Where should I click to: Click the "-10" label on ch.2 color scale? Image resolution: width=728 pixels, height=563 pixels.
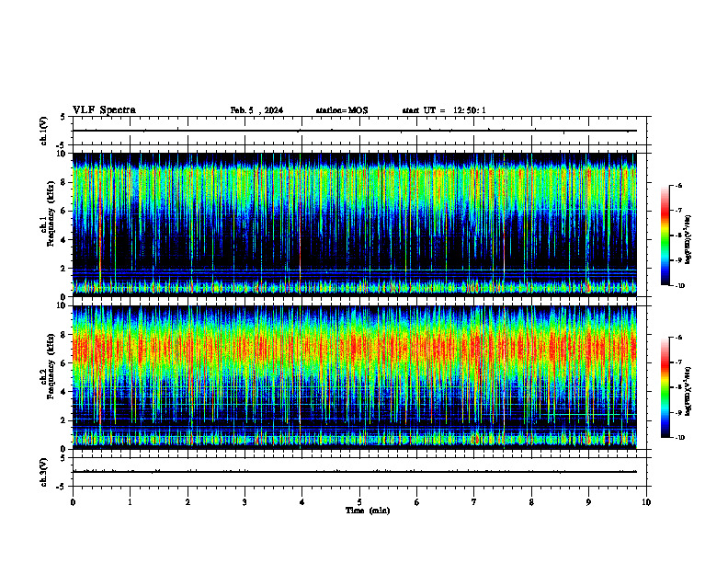[x=680, y=438]
